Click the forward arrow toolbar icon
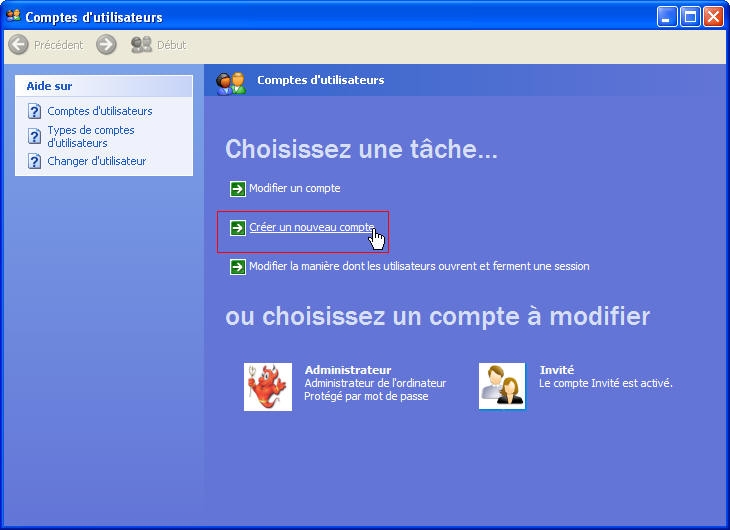Image resolution: width=730 pixels, height=530 pixels. coord(106,45)
